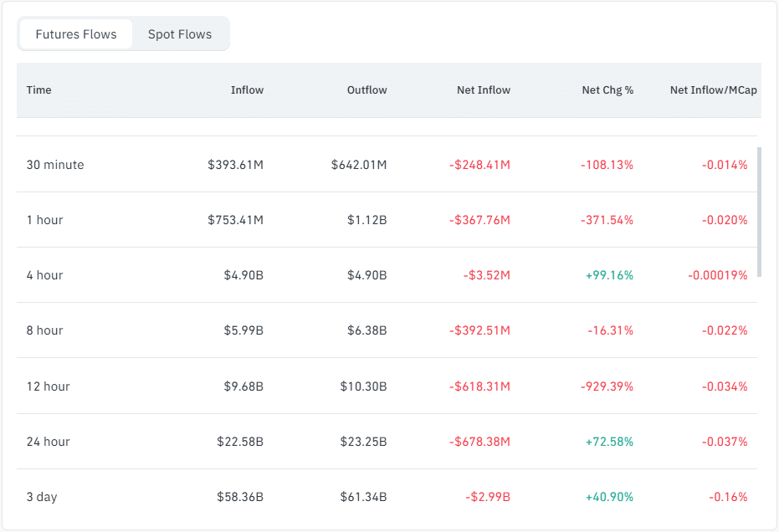The height and width of the screenshot is (532, 779).
Task: Select the 24 hour row label
Action: pos(49,442)
